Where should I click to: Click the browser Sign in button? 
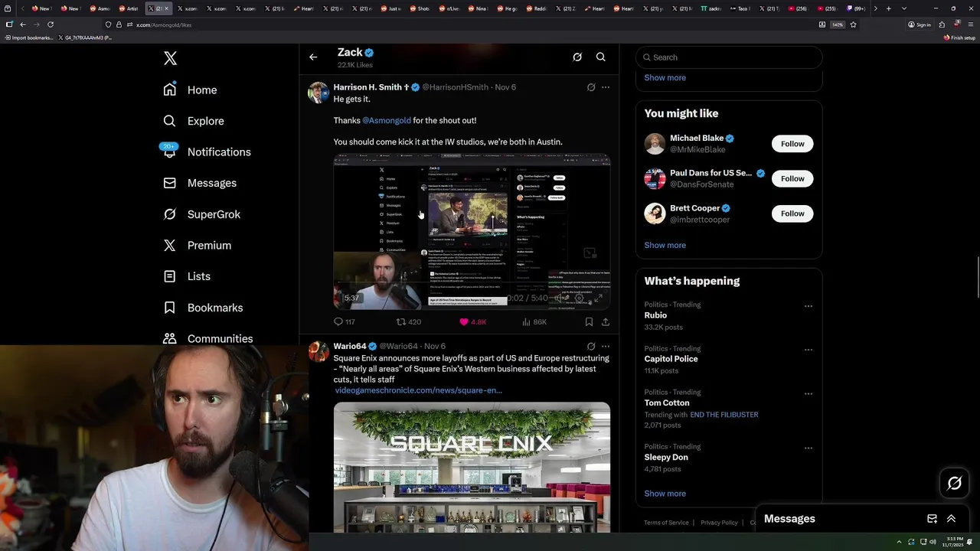[x=920, y=24]
